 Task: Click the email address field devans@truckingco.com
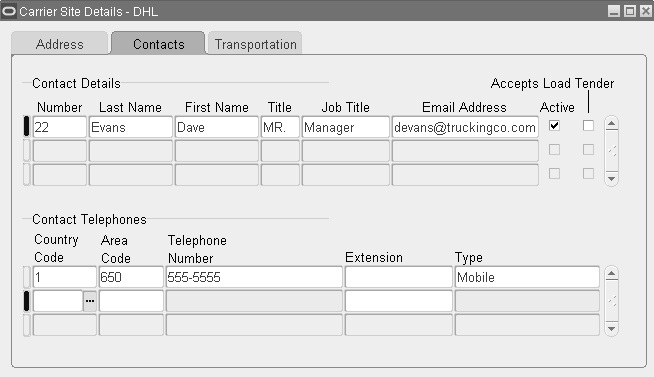pyautogui.click(x=465, y=127)
